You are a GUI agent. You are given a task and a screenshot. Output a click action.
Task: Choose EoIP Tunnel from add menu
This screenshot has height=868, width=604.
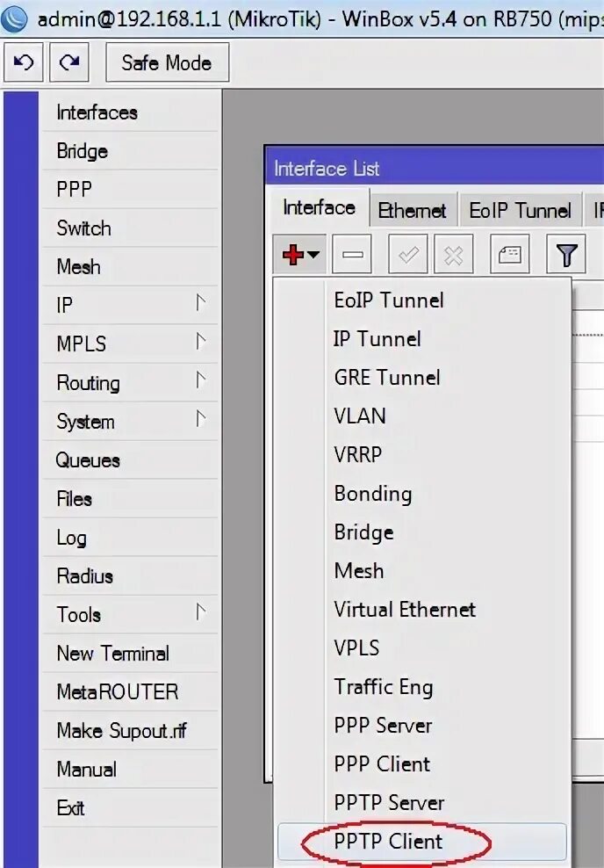tap(421, 300)
